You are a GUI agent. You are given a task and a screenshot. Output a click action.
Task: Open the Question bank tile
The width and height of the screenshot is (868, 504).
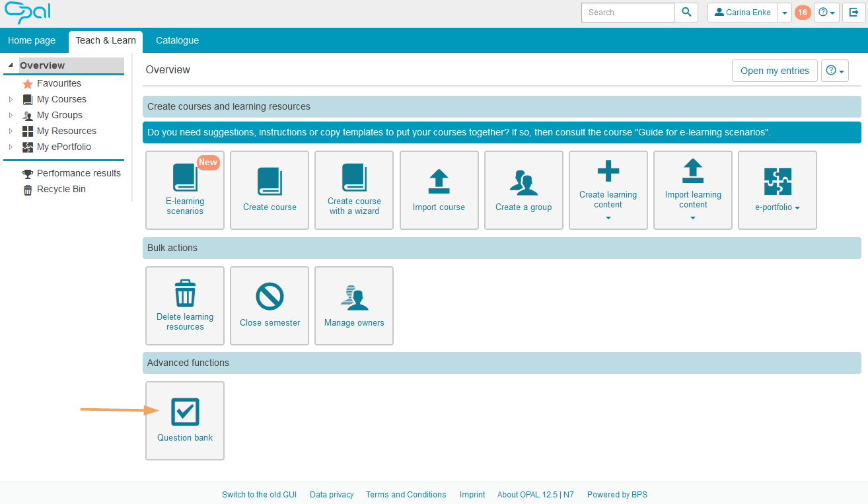point(185,420)
